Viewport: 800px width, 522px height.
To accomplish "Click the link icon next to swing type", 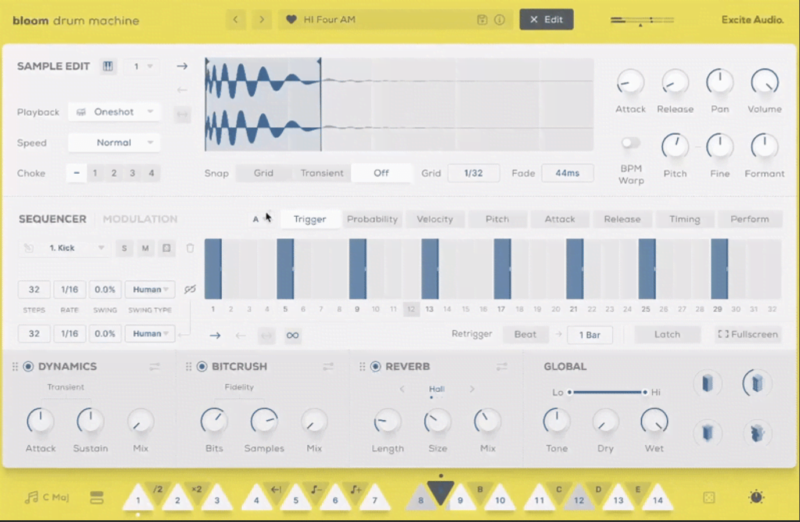I will 190,289.
